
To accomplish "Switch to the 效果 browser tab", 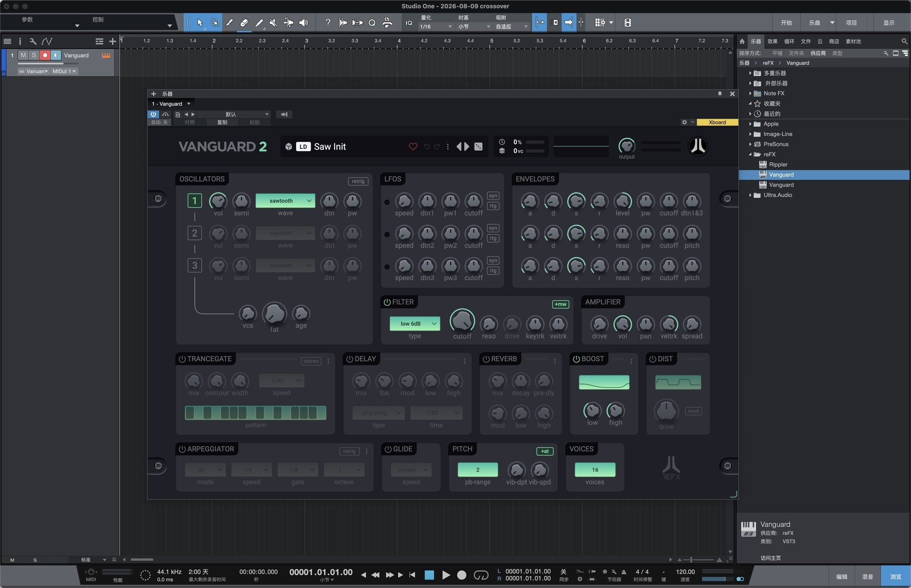I will pos(772,41).
